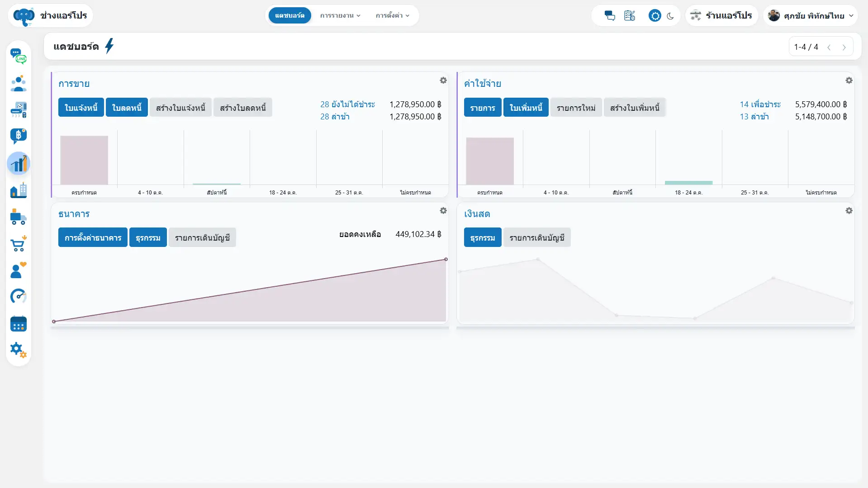The width and height of the screenshot is (868, 488).
Task: Open the การขาย card gear settings
Action: (443, 80)
